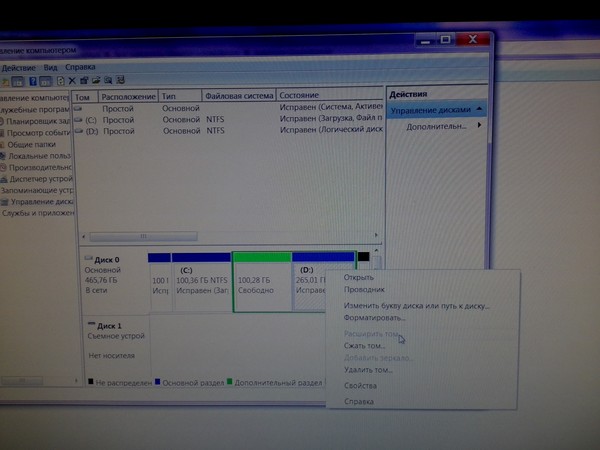This screenshot has height=450, width=600.
Task: Click the blue Help question-mark toolbar icon
Action: tap(33, 81)
